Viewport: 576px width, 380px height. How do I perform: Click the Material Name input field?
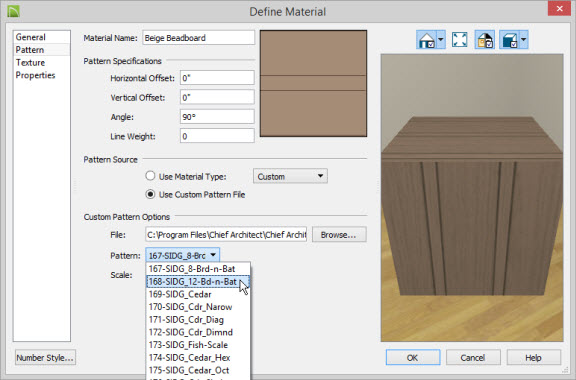pos(198,38)
